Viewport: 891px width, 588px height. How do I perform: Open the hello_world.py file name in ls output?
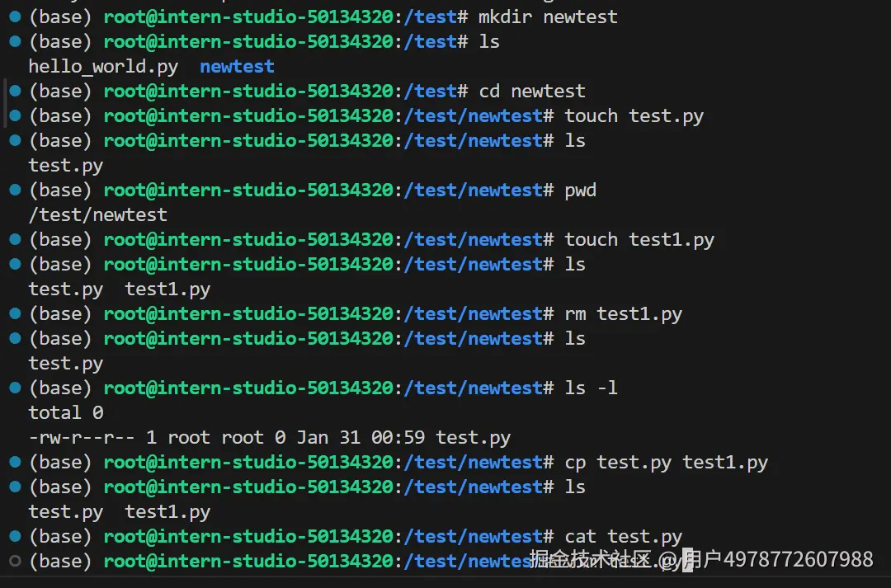[103, 67]
